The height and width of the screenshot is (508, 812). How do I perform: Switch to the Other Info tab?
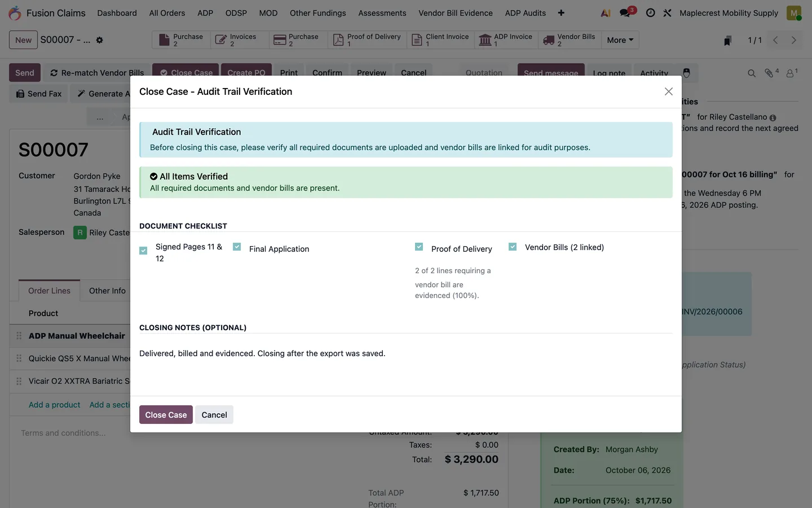[x=107, y=291]
